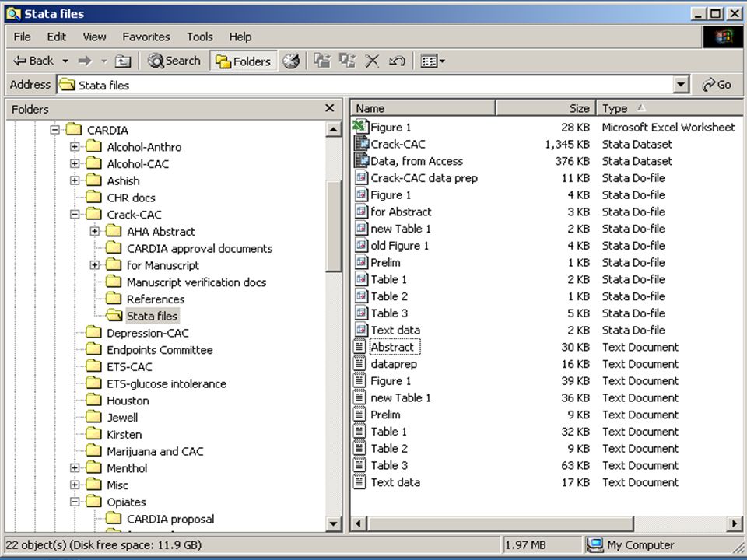Select new Table 1 do-file name
This screenshot has width=747, height=560.
(x=401, y=229)
